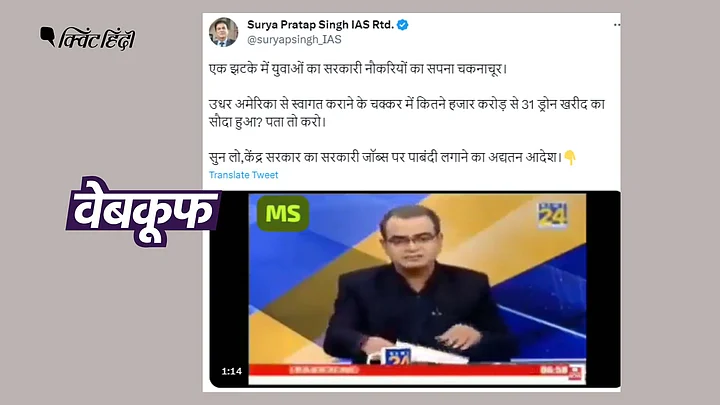Image resolution: width=720 pixels, height=405 pixels.
Task: Click the red news ticker bar
Action: click(x=417, y=370)
